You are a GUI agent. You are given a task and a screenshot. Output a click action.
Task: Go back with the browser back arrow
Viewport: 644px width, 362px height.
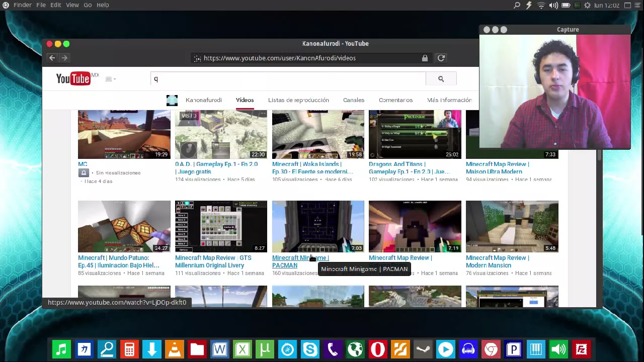52,58
